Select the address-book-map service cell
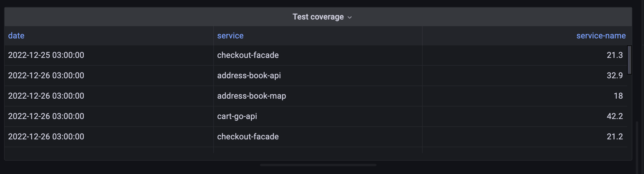This screenshot has height=174, width=644. click(252, 96)
